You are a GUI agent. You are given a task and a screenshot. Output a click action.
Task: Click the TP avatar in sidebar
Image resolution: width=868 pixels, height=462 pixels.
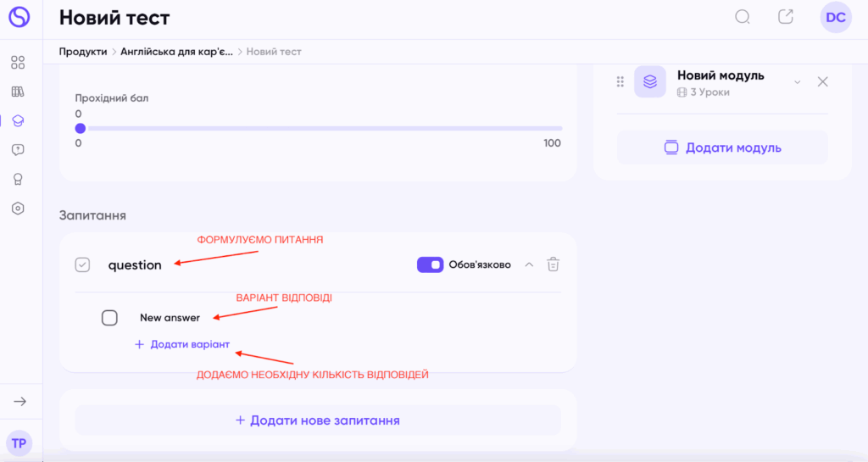click(x=19, y=443)
